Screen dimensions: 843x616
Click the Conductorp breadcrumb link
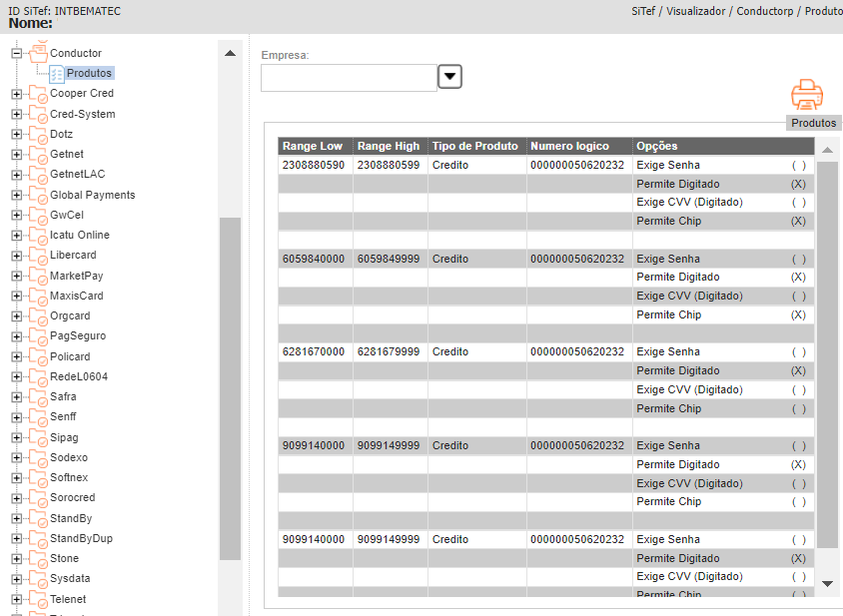764,11
